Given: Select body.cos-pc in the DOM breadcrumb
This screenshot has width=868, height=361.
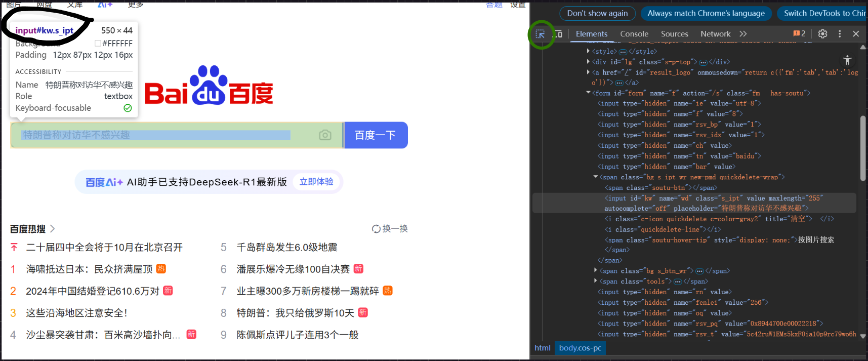Looking at the screenshot, I should point(580,348).
